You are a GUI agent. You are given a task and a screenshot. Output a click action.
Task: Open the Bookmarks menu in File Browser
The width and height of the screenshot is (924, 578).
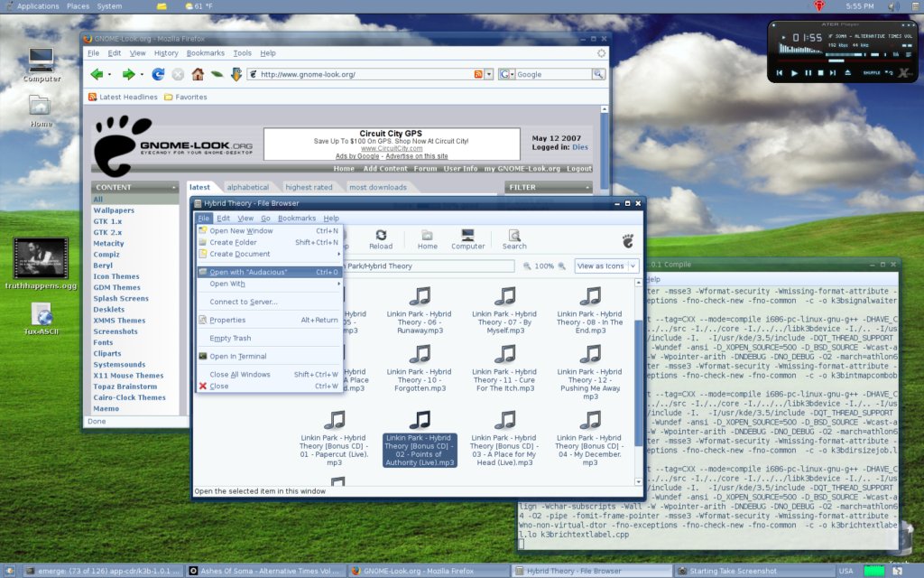pyautogui.click(x=296, y=219)
